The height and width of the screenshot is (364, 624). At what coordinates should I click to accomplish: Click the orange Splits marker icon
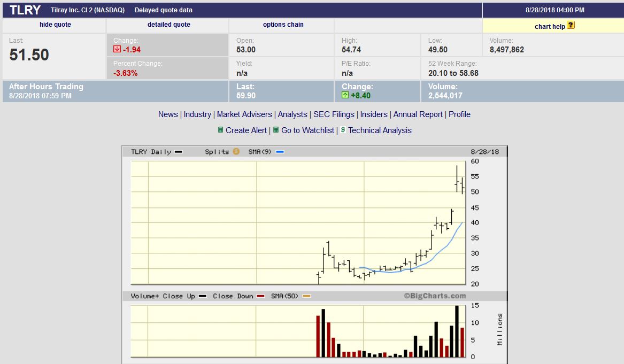(236, 152)
